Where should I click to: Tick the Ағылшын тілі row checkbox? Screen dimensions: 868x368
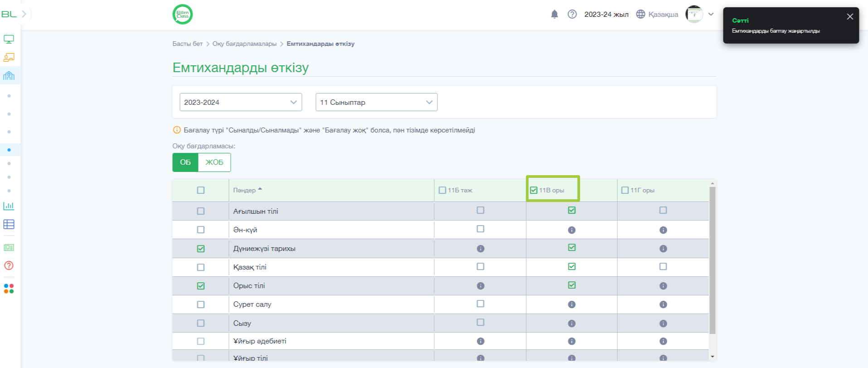pos(201,211)
